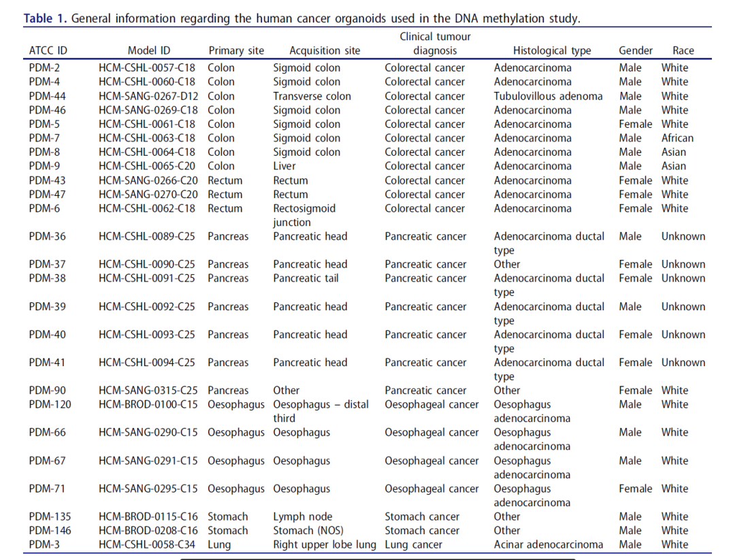Select the Gender column header
The width and height of the screenshot is (735, 560).
pyautogui.click(x=636, y=50)
